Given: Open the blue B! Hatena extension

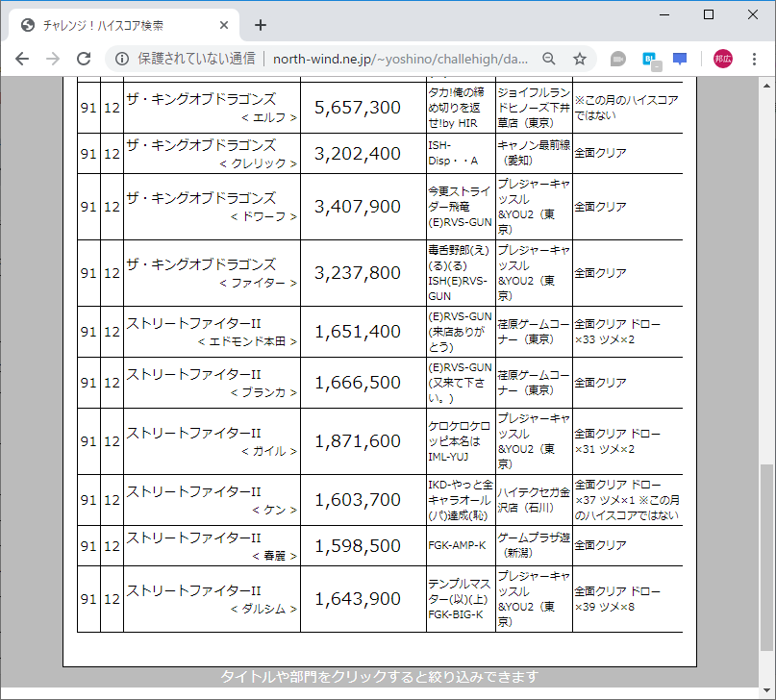Looking at the screenshot, I should click(650, 60).
